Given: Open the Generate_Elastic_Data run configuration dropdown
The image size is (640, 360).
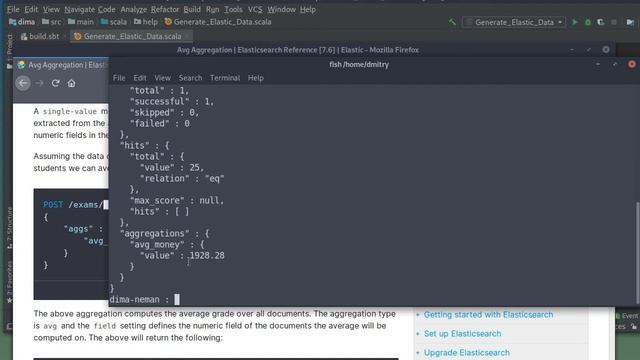Looking at the screenshot, I should [x=515, y=22].
